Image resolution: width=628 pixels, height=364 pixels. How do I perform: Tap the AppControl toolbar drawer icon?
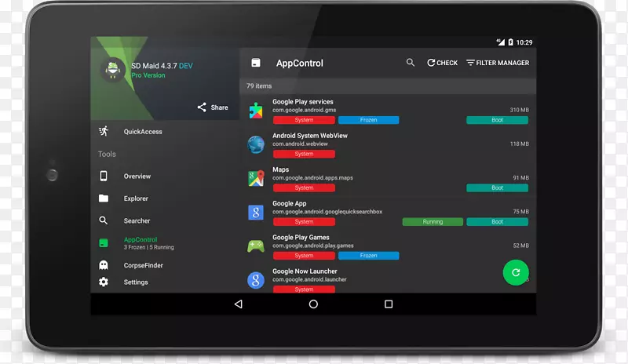(x=256, y=63)
